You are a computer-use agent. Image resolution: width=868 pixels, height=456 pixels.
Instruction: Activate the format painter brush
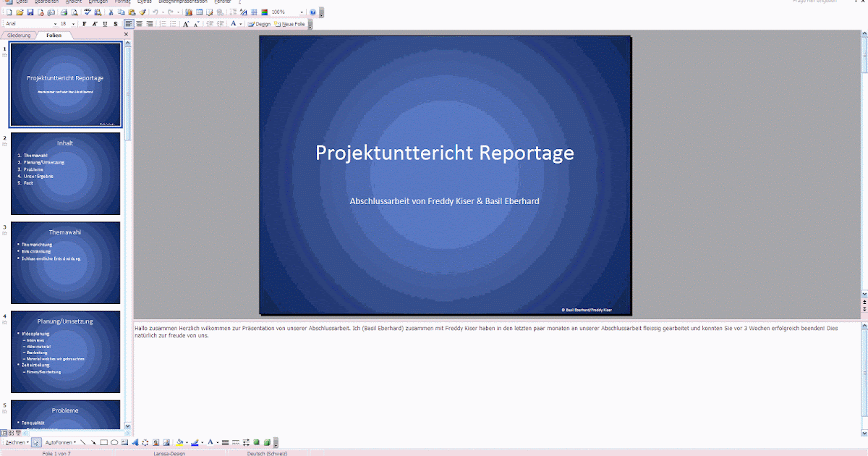click(x=142, y=12)
